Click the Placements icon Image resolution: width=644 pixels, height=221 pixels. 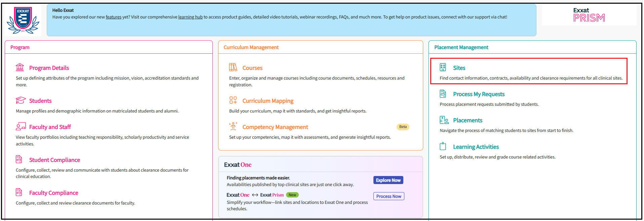coord(444,120)
